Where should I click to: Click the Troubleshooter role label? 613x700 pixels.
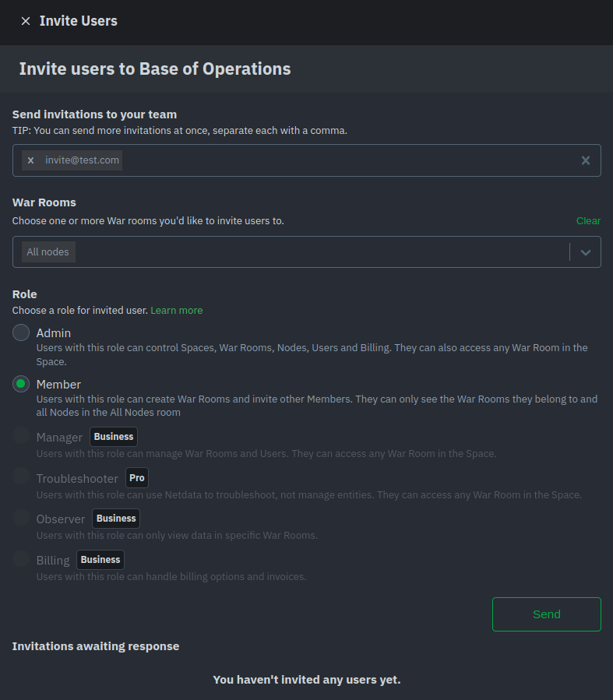[x=77, y=479]
